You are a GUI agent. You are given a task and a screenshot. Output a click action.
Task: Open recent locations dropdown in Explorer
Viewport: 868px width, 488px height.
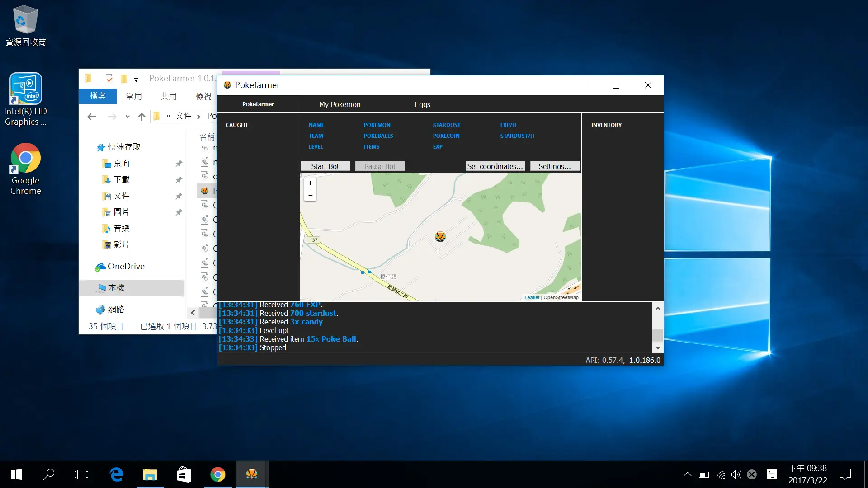[127, 117]
